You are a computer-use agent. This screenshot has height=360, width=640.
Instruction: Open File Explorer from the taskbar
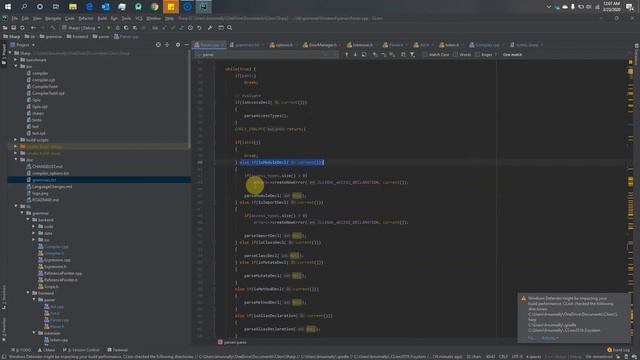coord(73,7)
